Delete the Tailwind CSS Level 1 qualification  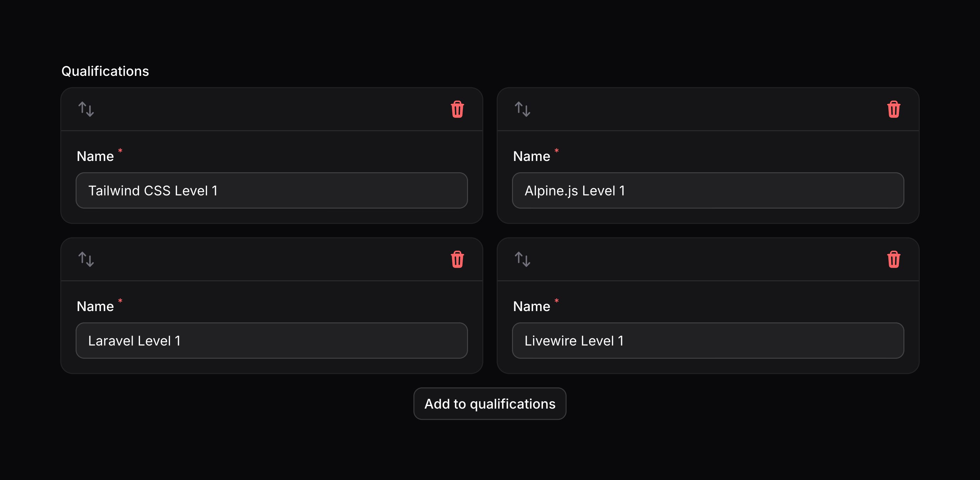click(x=457, y=109)
